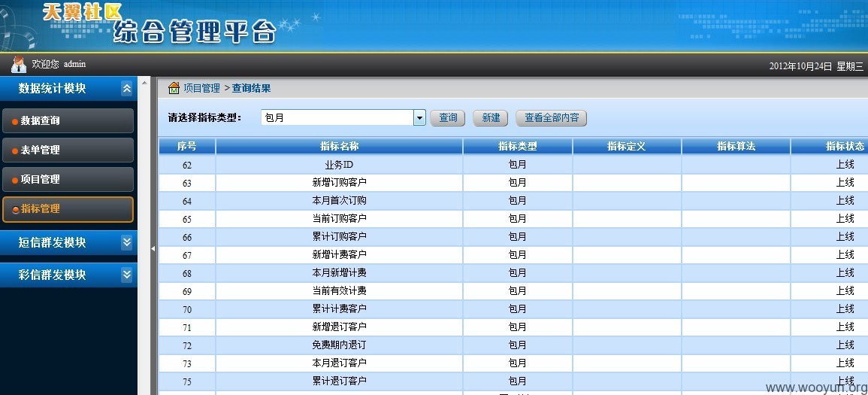This screenshot has width=868, height=395.
Task: Select the 本月退订客户 cell
Action: pyautogui.click(x=340, y=363)
